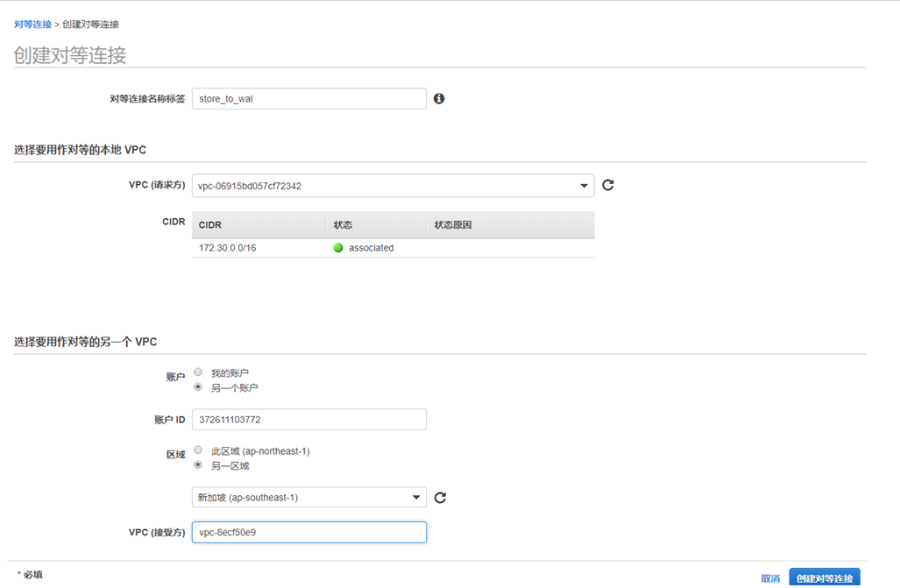
Task: Select the 我的账户 radio option
Action: (x=198, y=372)
